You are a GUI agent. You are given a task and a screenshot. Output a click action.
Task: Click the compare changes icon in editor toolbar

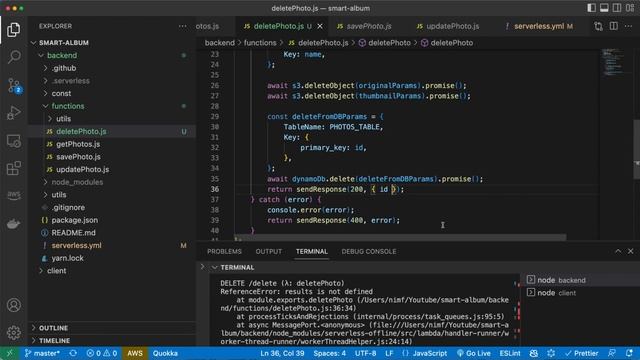pyautogui.click(x=598, y=26)
